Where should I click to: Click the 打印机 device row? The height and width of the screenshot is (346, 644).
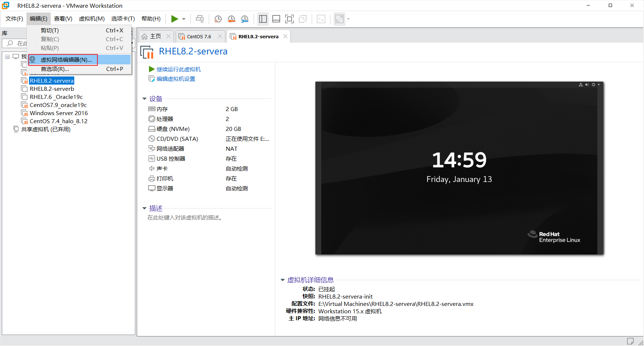tap(209, 178)
